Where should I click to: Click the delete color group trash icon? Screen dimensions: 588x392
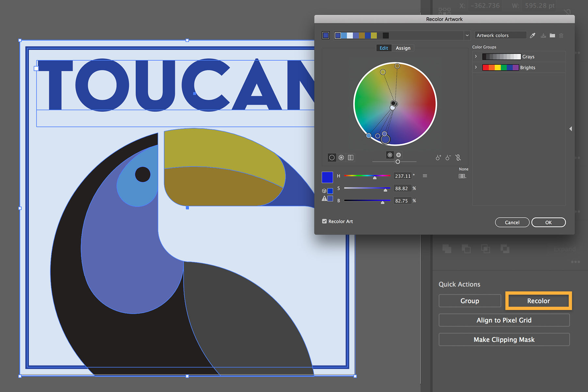tap(562, 35)
